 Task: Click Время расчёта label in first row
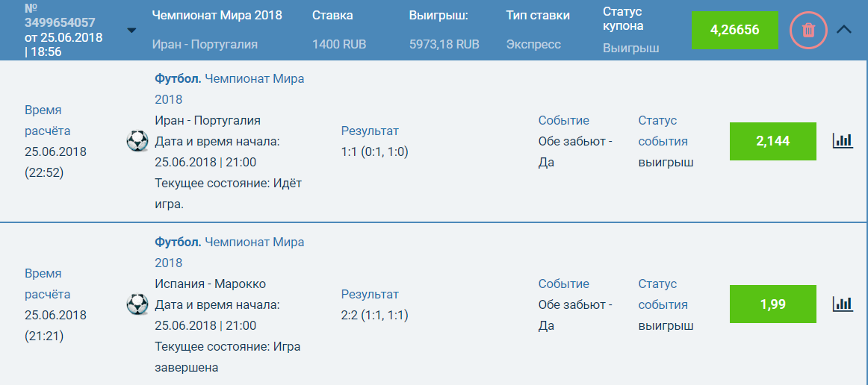tap(48, 119)
